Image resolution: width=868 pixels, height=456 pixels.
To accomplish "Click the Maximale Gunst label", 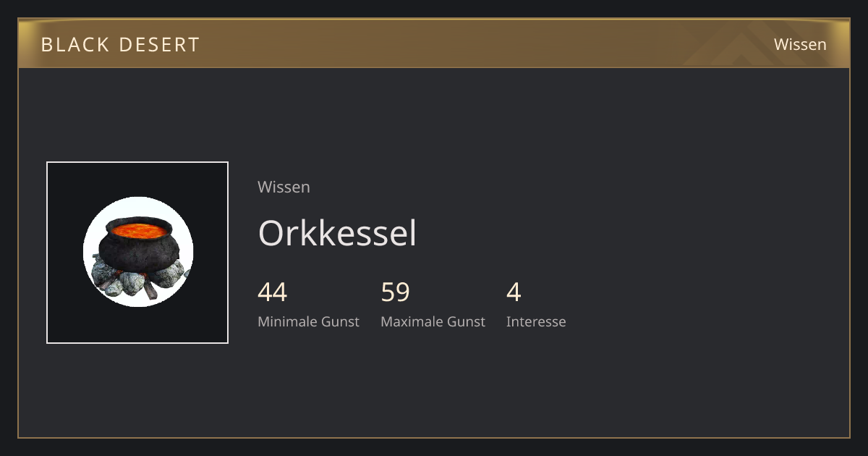I will (x=433, y=321).
